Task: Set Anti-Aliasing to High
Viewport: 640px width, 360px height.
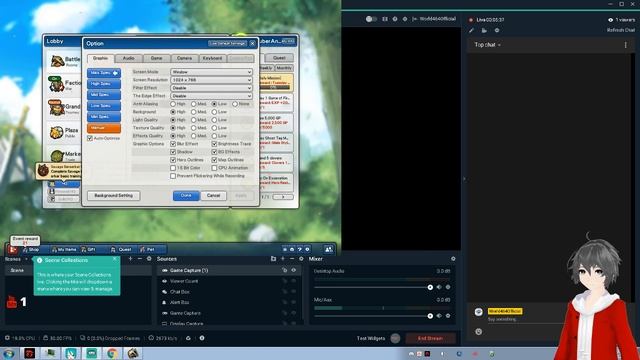Action: 173,104
